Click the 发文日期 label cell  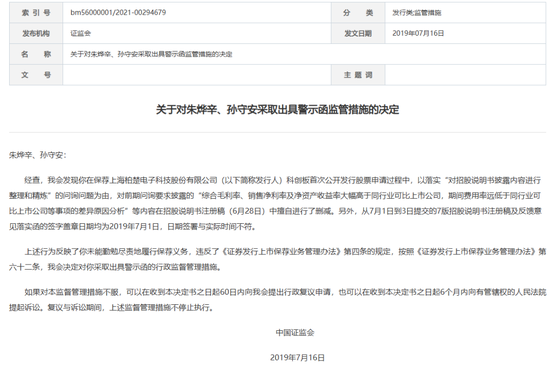point(358,33)
